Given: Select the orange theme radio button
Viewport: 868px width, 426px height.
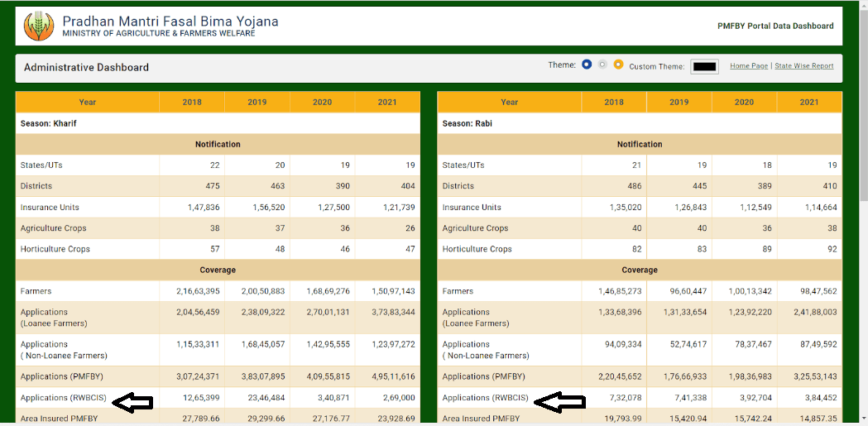Looking at the screenshot, I should pyautogui.click(x=618, y=65).
